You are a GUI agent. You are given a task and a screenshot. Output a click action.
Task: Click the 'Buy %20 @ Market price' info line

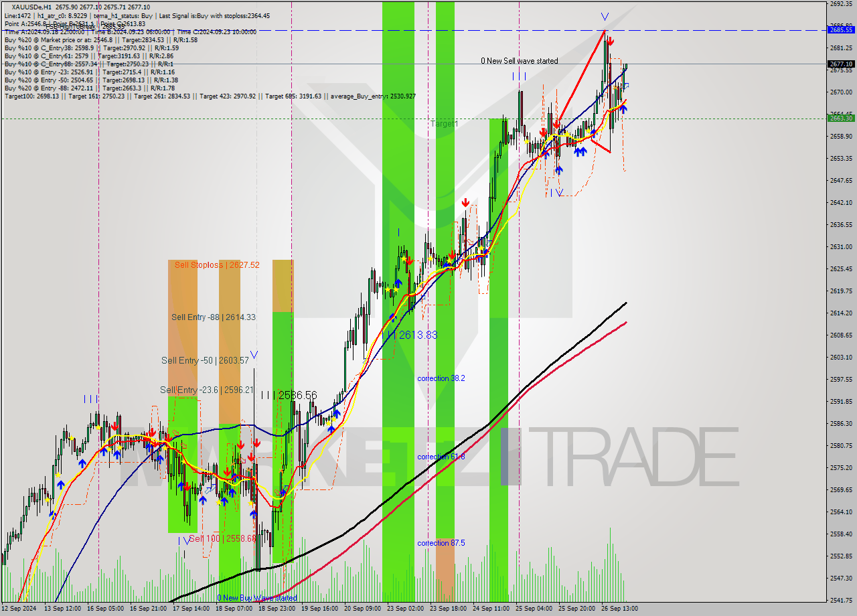click(100, 40)
